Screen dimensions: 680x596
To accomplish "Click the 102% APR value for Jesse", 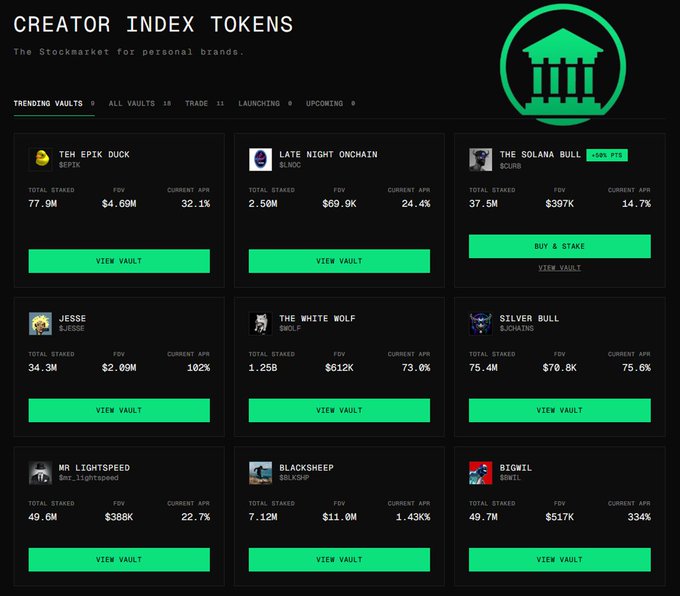I will [199, 367].
